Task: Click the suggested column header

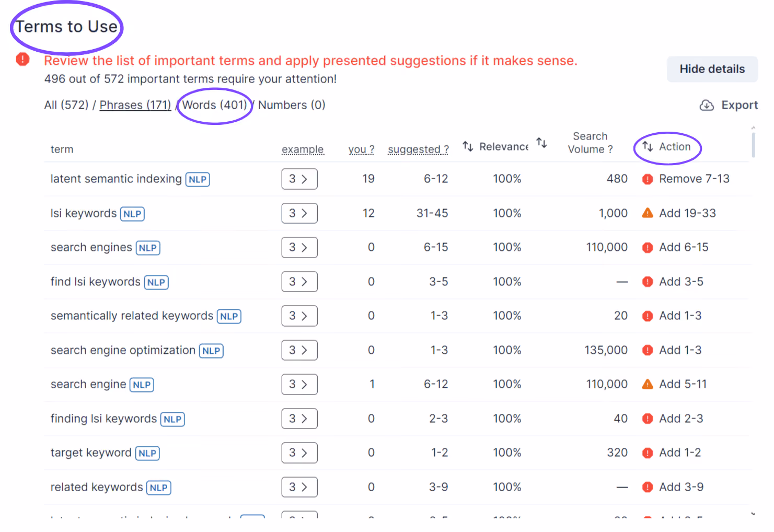Action: click(418, 149)
